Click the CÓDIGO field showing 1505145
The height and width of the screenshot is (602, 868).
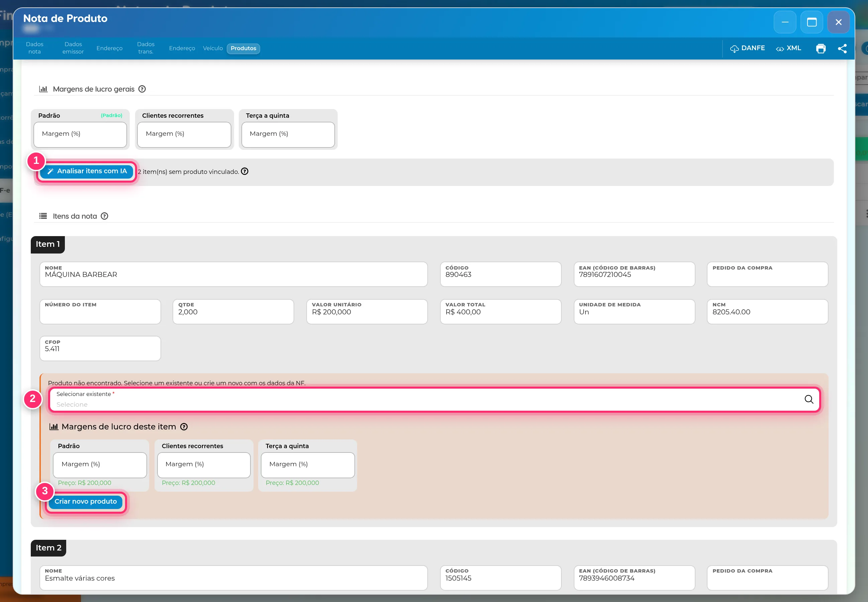click(500, 578)
